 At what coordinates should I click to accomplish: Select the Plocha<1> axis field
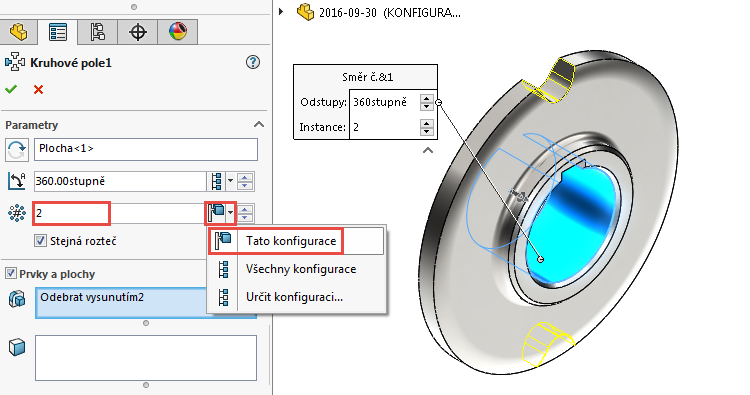(x=146, y=150)
